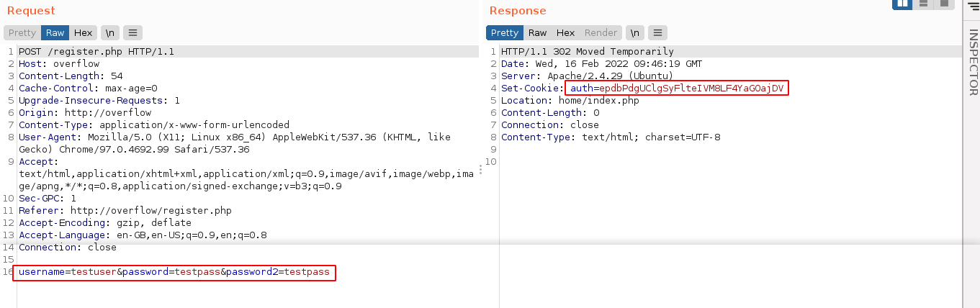980x308 pixels.
Task: Click the Set-Cookie auth value in response
Action: click(x=677, y=88)
